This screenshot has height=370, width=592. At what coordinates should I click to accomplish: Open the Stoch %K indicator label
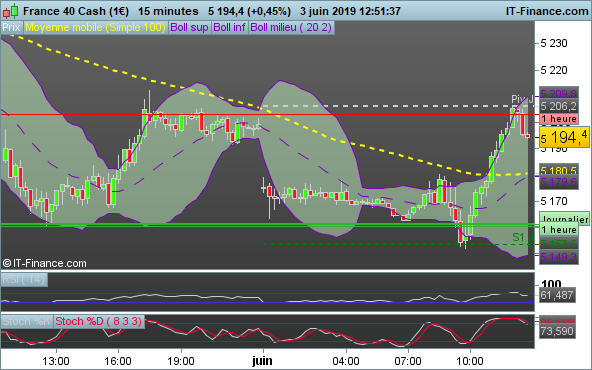[x=27, y=321]
